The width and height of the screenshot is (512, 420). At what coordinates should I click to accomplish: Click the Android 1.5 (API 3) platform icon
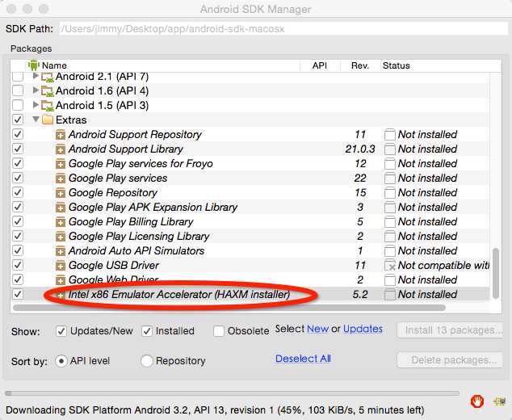(x=48, y=106)
